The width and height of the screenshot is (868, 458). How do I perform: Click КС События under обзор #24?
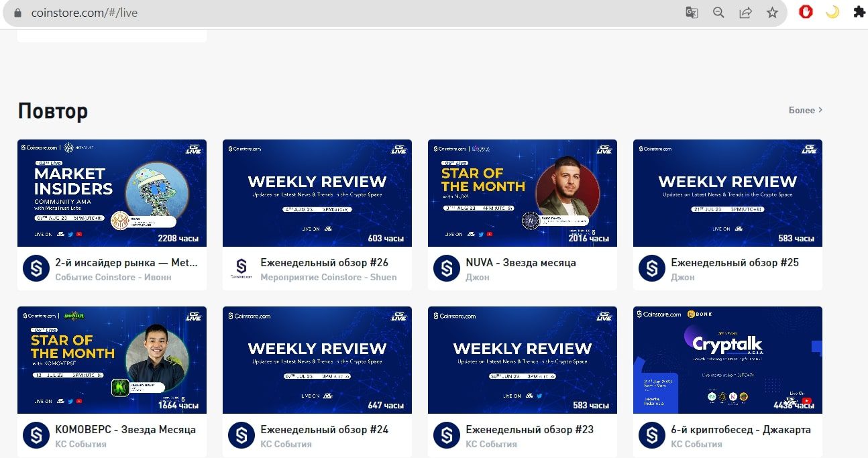pos(286,444)
